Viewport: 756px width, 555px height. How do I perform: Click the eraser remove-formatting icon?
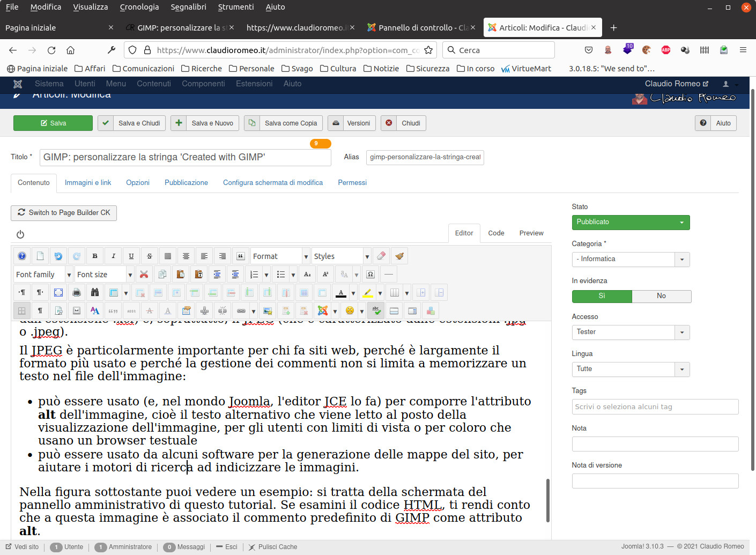coord(381,256)
